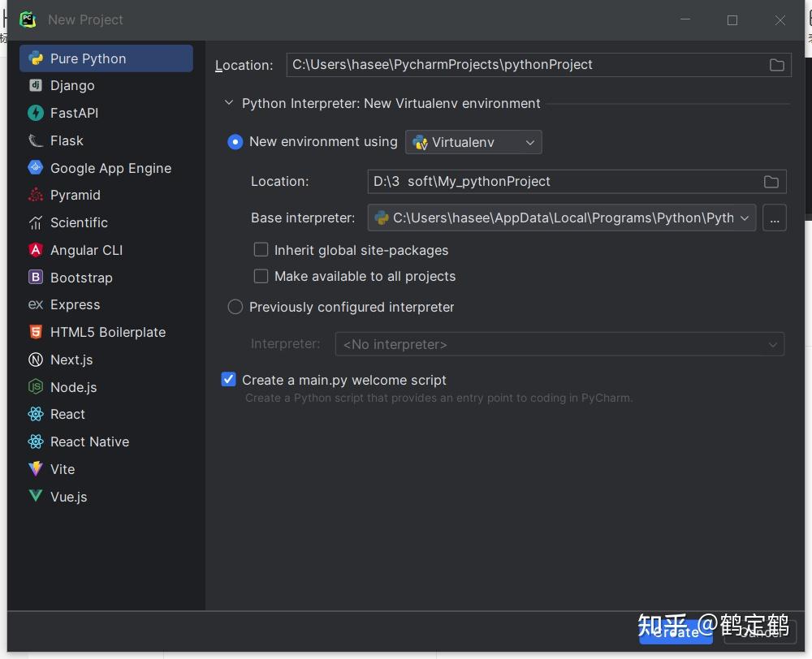Click the Create button
The image size is (812, 659).
click(676, 631)
